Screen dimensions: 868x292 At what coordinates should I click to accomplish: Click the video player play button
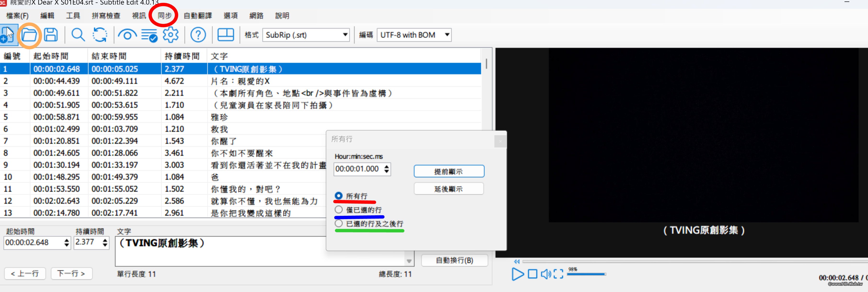click(517, 274)
